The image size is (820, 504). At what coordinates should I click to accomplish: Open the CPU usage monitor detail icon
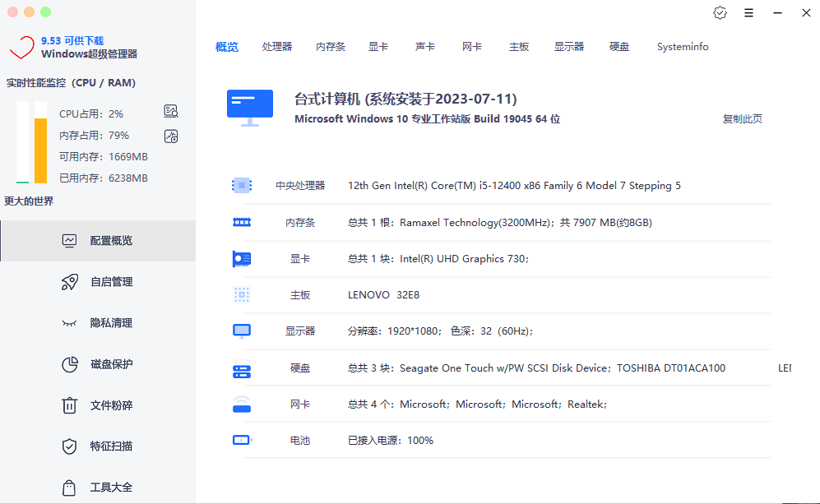[171, 112]
